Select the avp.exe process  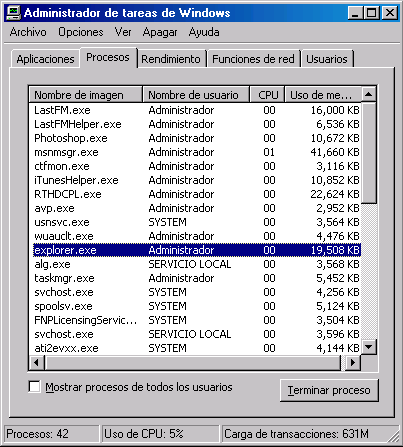197,208
